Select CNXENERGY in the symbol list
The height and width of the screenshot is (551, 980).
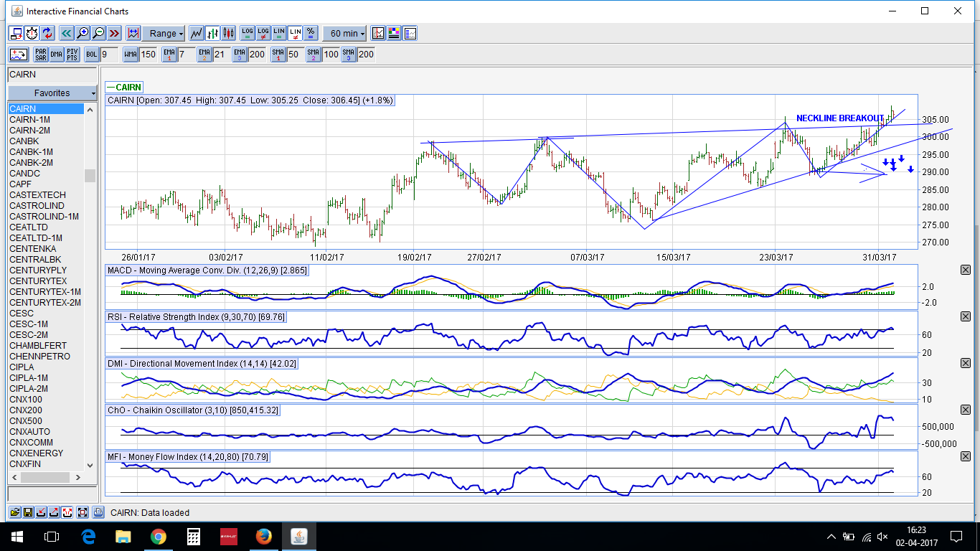[x=46, y=453]
